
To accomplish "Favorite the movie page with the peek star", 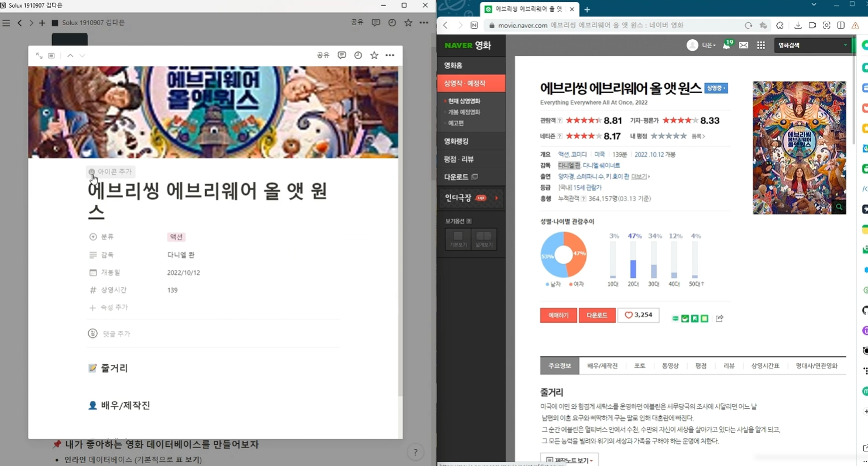I will coord(374,56).
